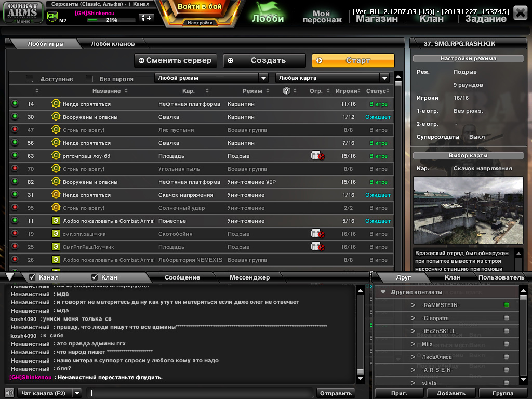
Task: Sort rooms by Название column arrows
Action: pyautogui.click(x=126, y=90)
